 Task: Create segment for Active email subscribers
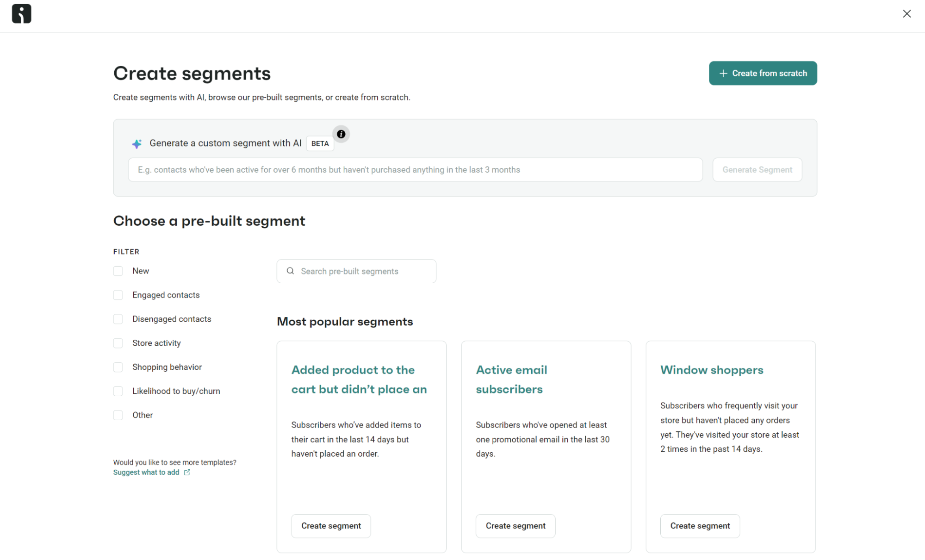click(515, 526)
